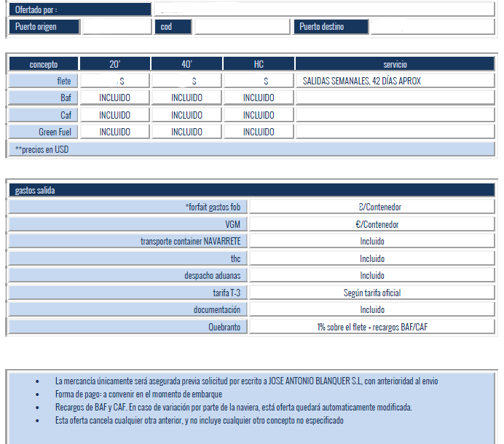Image resolution: width=504 pixels, height=444 pixels.
Task: Select the 'Ofertado por :' label cell
Action: pyautogui.click(x=80, y=9)
